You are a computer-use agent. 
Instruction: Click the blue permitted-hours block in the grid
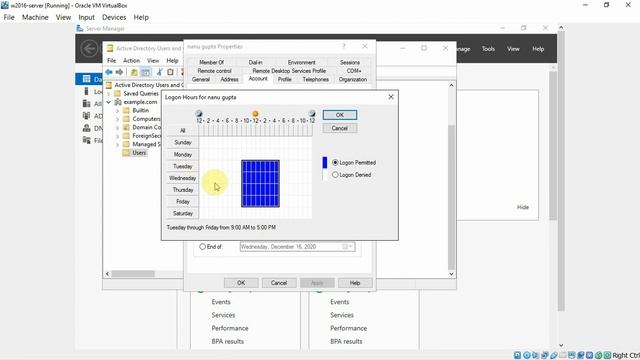[x=260, y=184]
